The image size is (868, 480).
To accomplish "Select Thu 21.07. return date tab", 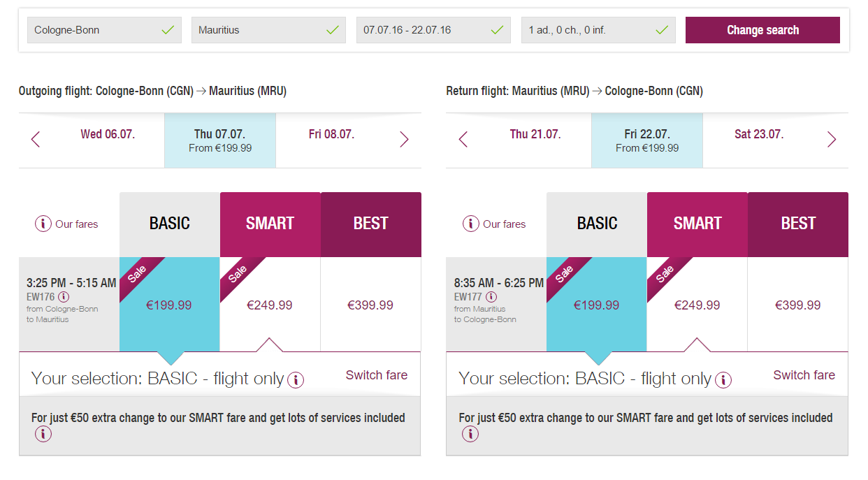I will point(535,140).
